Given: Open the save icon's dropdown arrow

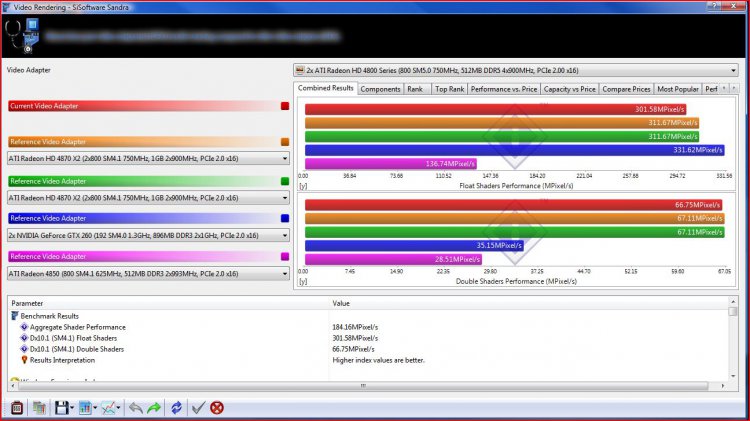Looking at the screenshot, I should pos(72,408).
